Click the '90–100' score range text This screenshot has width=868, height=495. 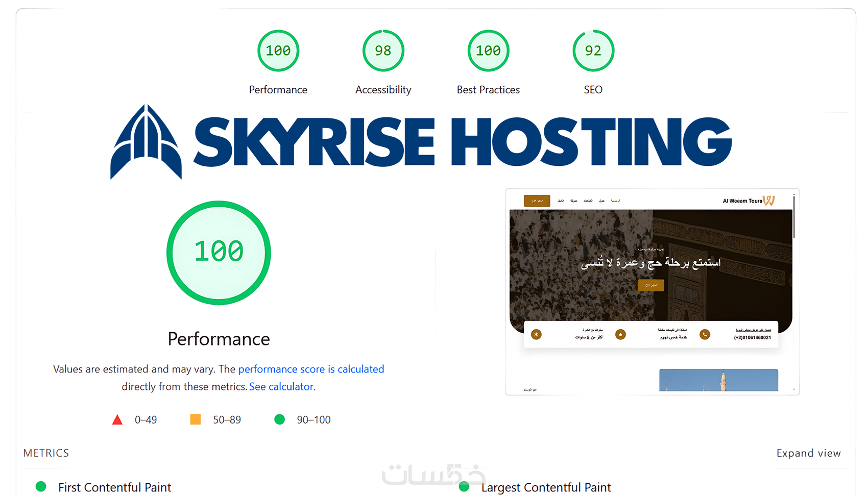pyautogui.click(x=314, y=419)
